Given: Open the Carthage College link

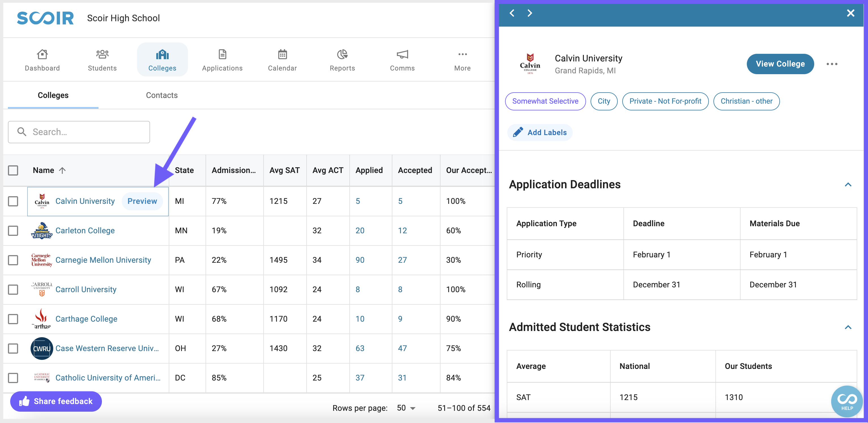Looking at the screenshot, I should click(86, 319).
